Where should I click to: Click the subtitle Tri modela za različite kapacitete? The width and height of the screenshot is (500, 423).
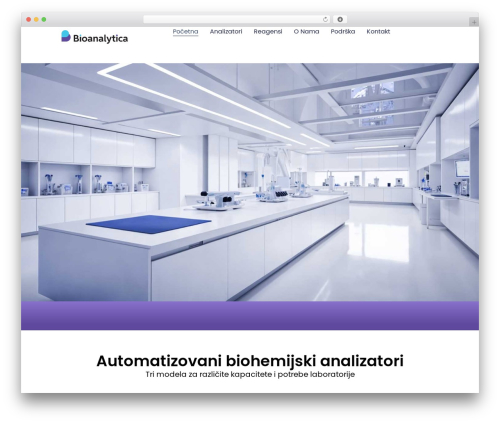[x=250, y=374]
